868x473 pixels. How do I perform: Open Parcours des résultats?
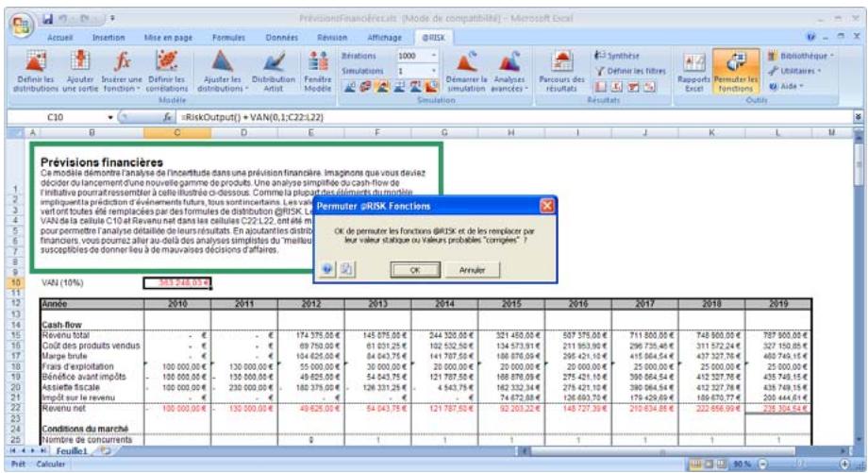coord(561,71)
